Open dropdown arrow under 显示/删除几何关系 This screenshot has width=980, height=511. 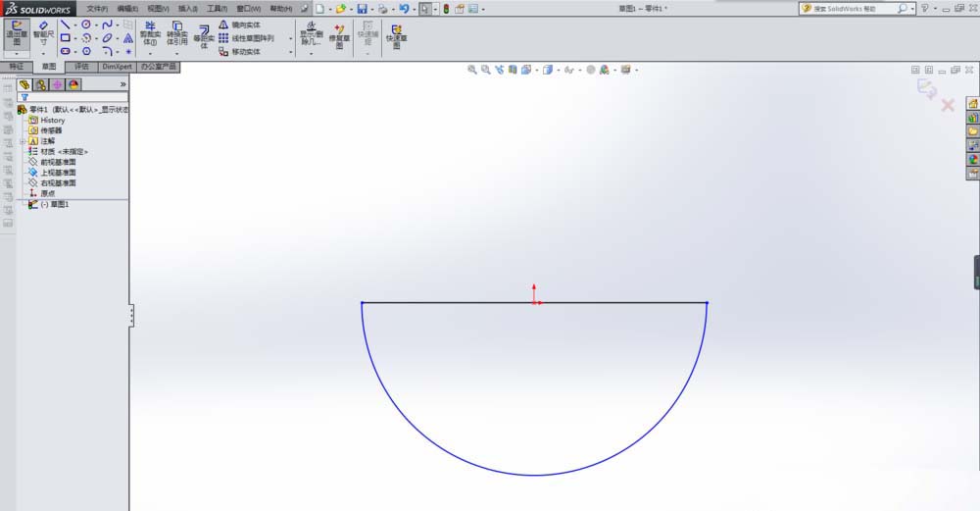(311, 54)
